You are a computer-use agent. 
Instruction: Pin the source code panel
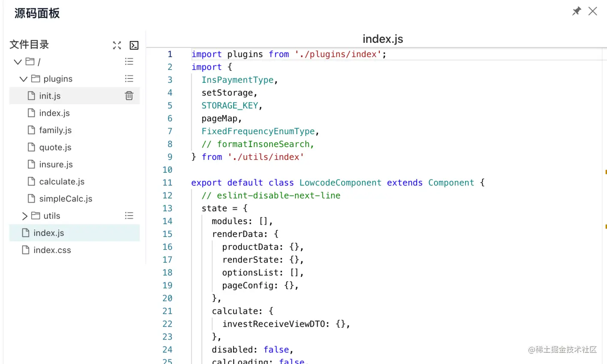tap(577, 11)
